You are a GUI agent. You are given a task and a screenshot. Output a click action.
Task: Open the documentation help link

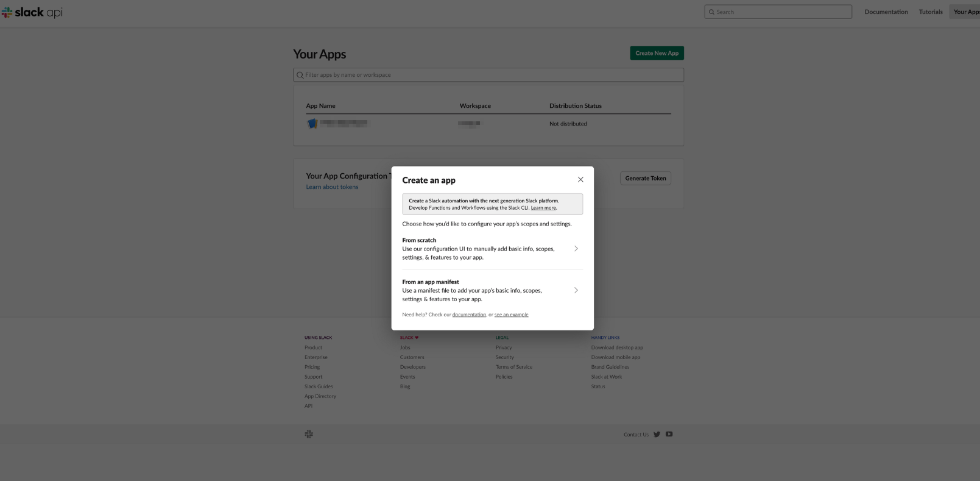tap(469, 315)
